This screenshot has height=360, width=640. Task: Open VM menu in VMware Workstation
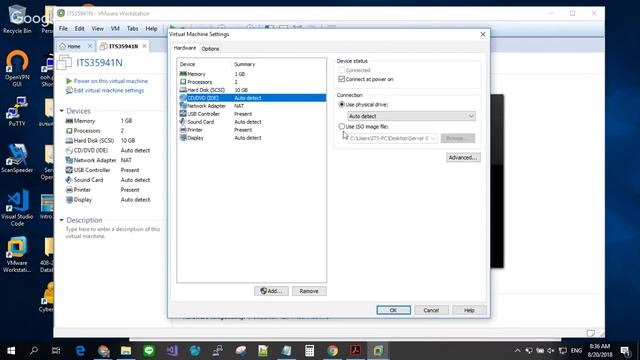point(115,29)
